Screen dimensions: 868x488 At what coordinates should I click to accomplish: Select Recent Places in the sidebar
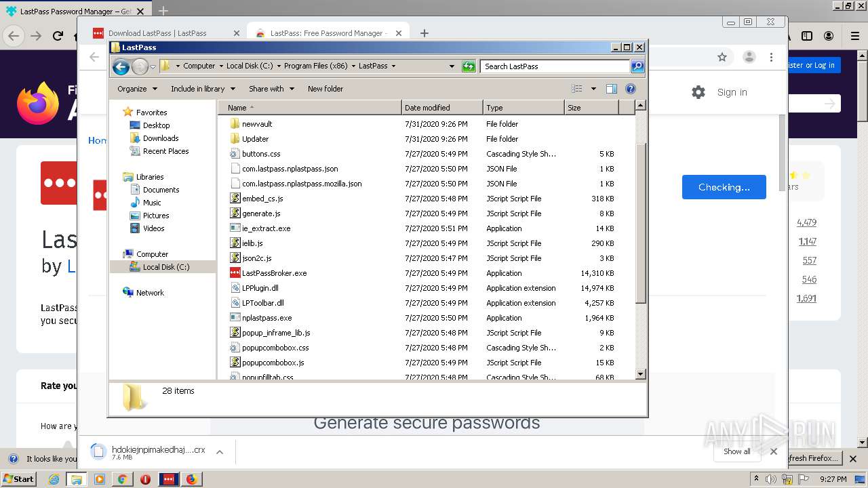pyautogui.click(x=165, y=151)
